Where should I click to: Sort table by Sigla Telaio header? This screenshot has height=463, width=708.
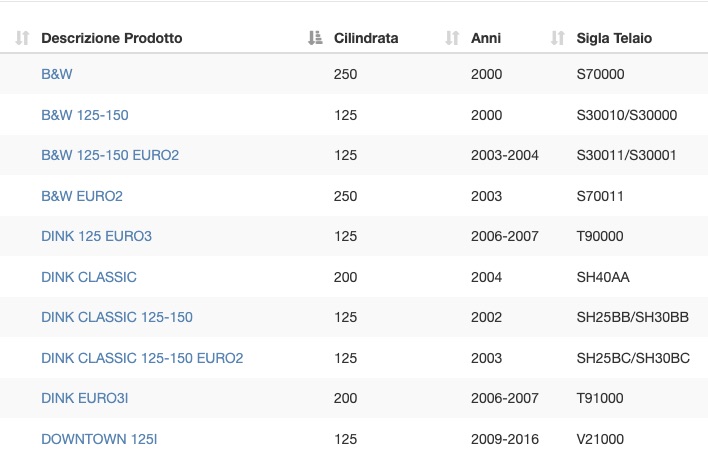[614, 38]
